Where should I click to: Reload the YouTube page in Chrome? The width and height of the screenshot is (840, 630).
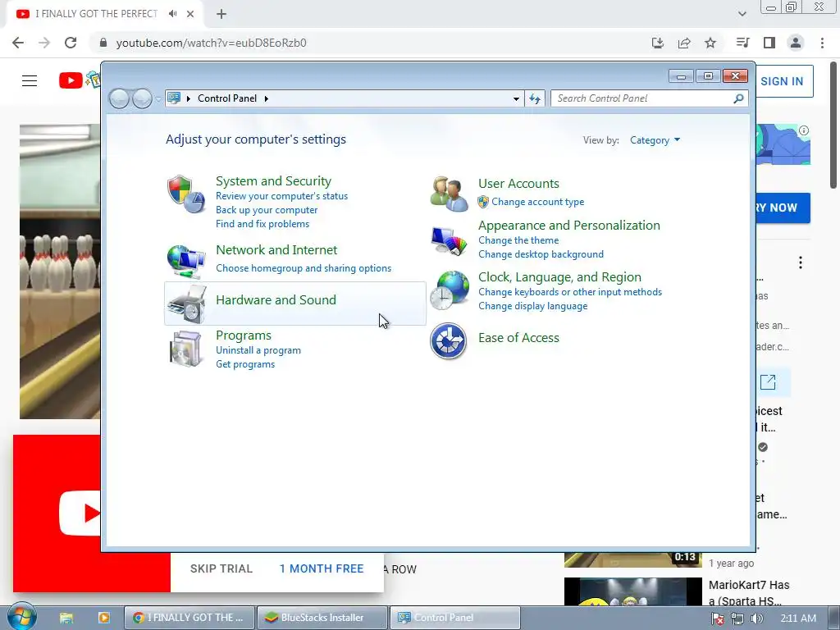pyautogui.click(x=71, y=43)
